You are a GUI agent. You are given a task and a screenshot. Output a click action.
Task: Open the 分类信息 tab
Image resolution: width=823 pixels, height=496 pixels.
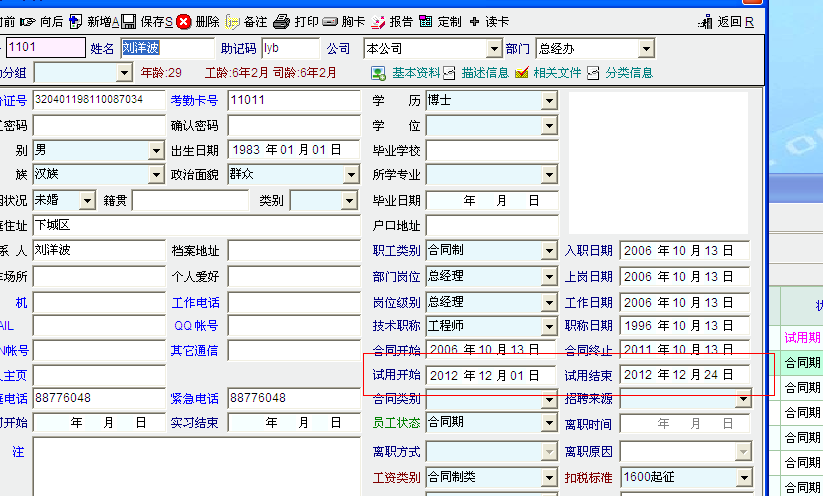pyautogui.click(x=620, y=73)
